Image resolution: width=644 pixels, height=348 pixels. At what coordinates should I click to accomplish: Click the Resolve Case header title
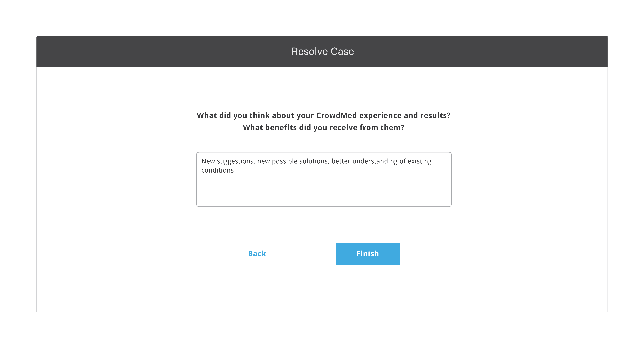322,51
